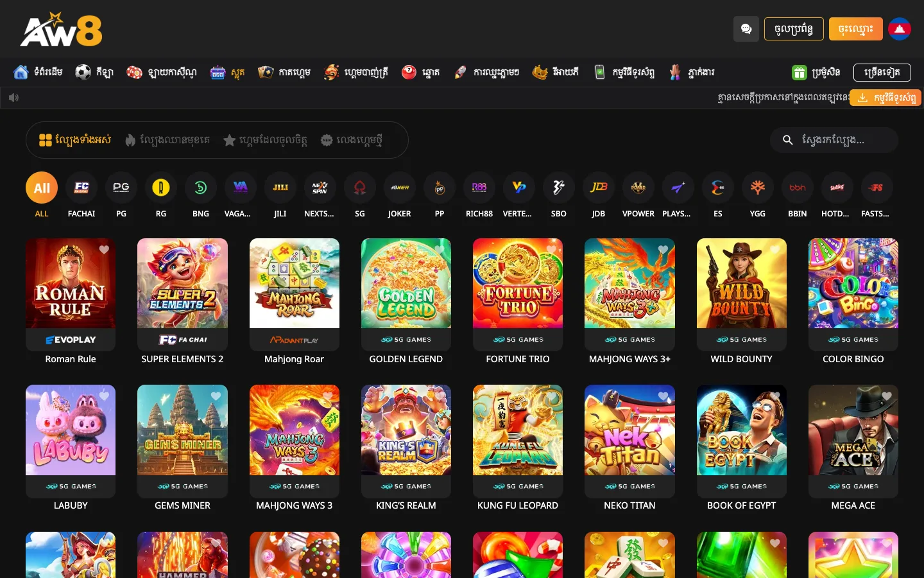The image size is (924, 578).
Task: Select the ES provider icon
Action: pos(718,188)
